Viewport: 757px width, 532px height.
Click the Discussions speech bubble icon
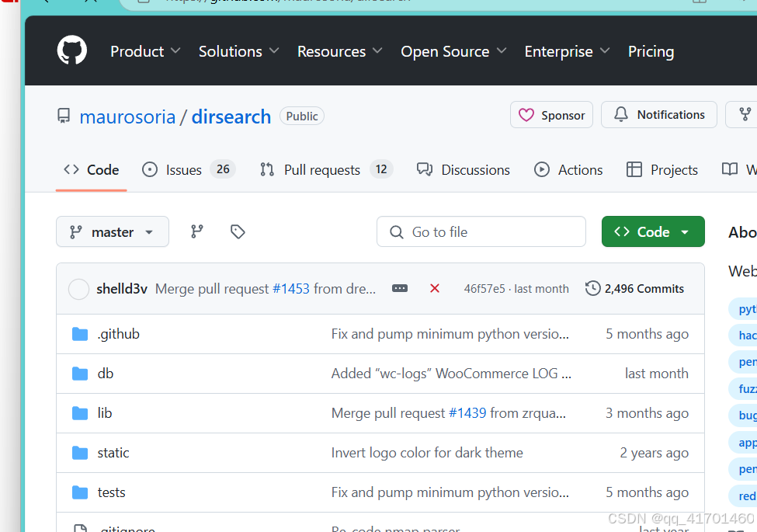[x=425, y=170]
